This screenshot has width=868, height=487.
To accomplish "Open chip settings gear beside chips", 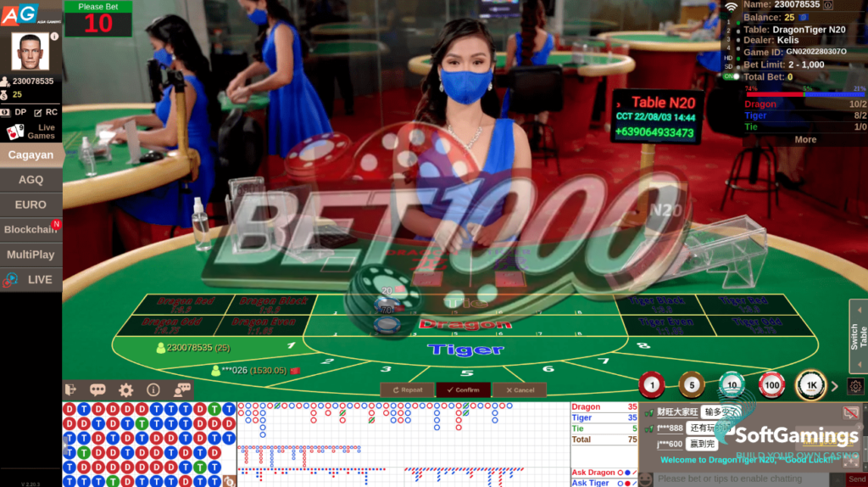I will click(x=855, y=386).
